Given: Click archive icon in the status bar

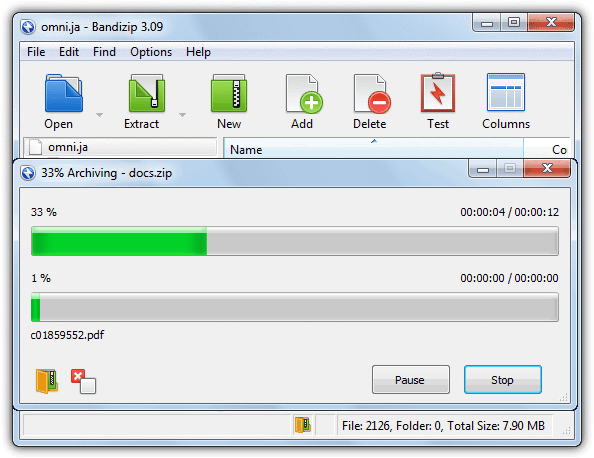Looking at the screenshot, I should coord(303,425).
